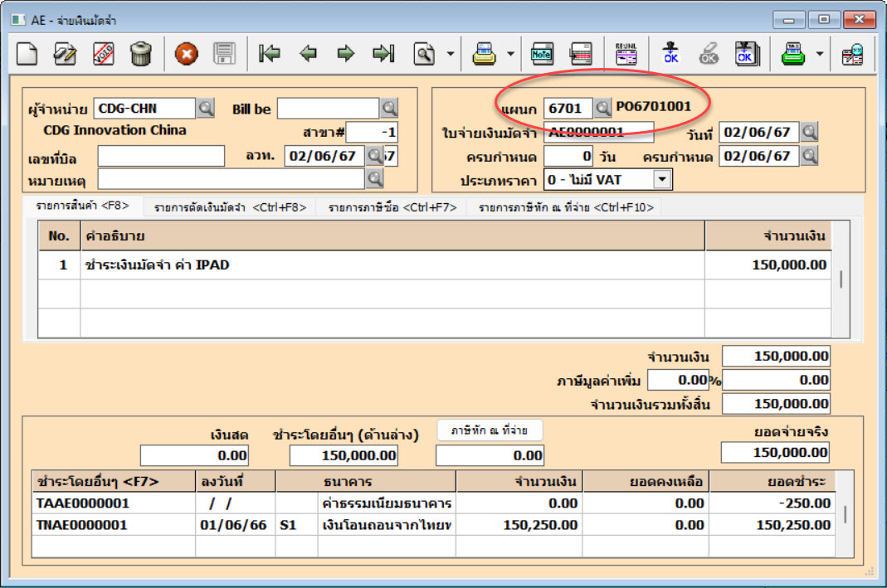Click the หมายเหตุ remark field

point(231,180)
